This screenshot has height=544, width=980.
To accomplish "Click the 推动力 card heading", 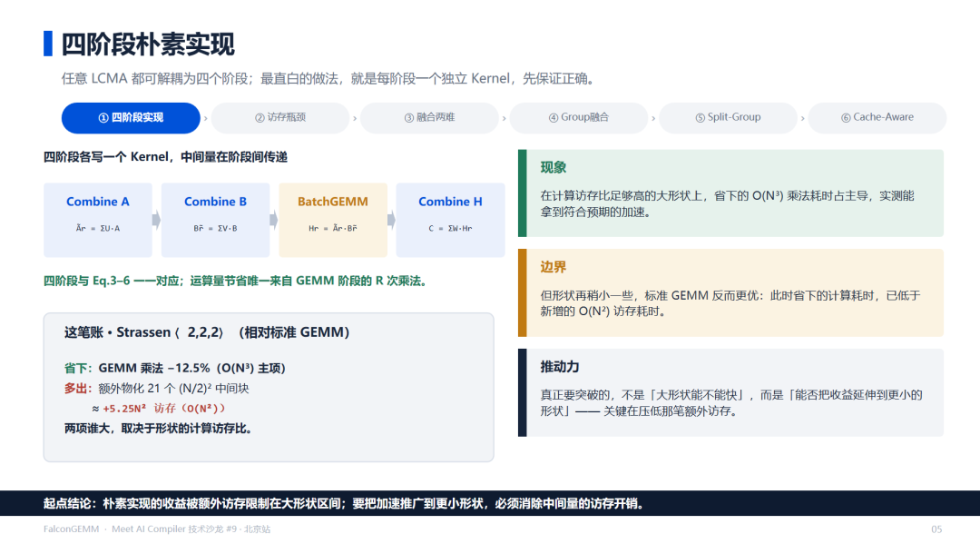I will click(559, 366).
